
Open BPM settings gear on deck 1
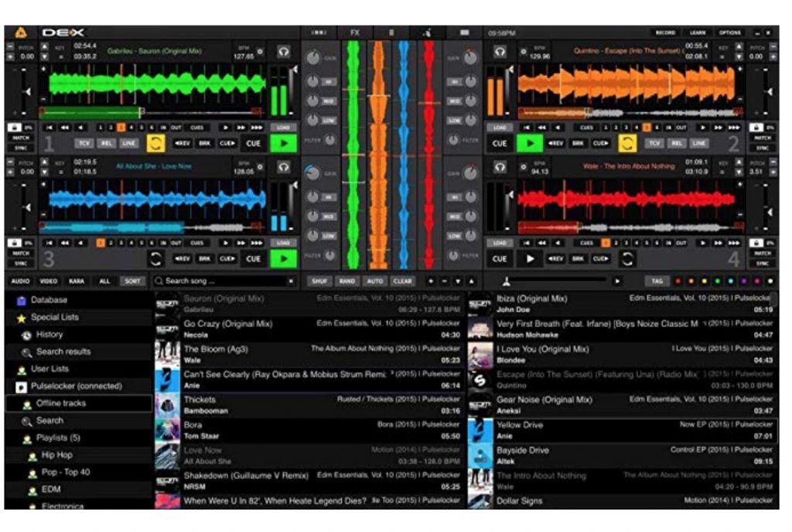260,52
